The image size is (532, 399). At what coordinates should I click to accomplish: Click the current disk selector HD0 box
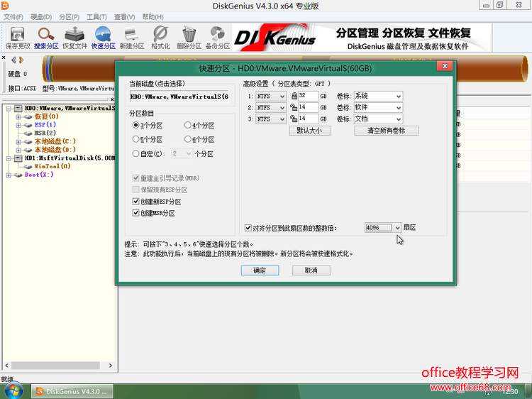pyautogui.click(x=179, y=97)
